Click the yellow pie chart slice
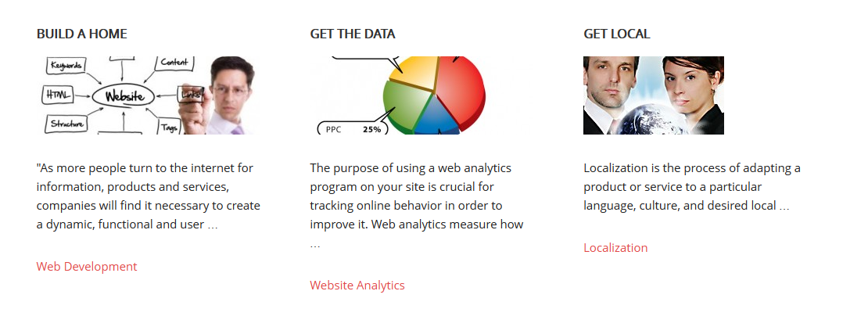This screenshot has width=868, height=309. point(416,71)
